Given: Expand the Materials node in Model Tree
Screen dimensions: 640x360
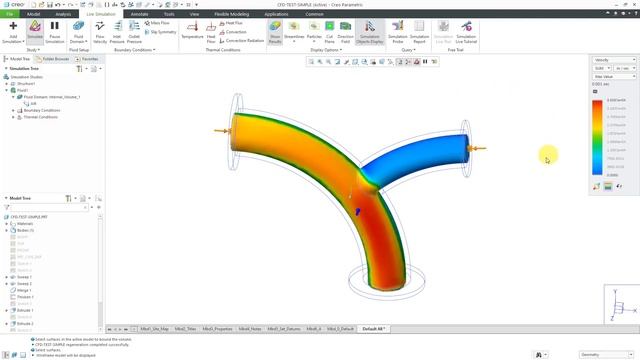Looking at the screenshot, I should (x=7, y=224).
